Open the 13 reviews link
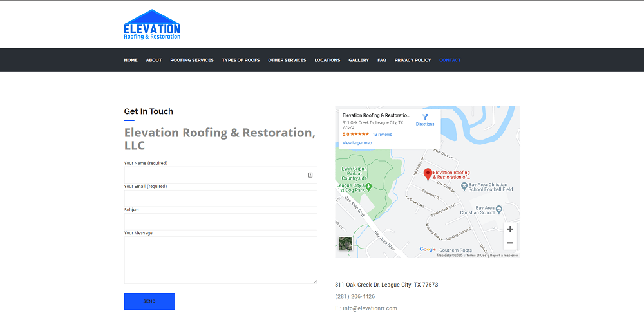644x320 pixels. [382, 135]
